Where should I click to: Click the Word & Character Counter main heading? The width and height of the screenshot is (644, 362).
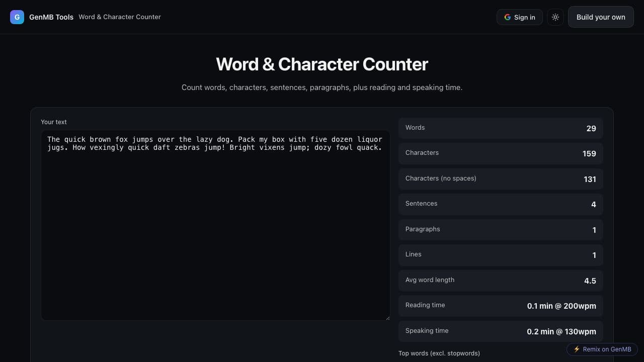322,64
